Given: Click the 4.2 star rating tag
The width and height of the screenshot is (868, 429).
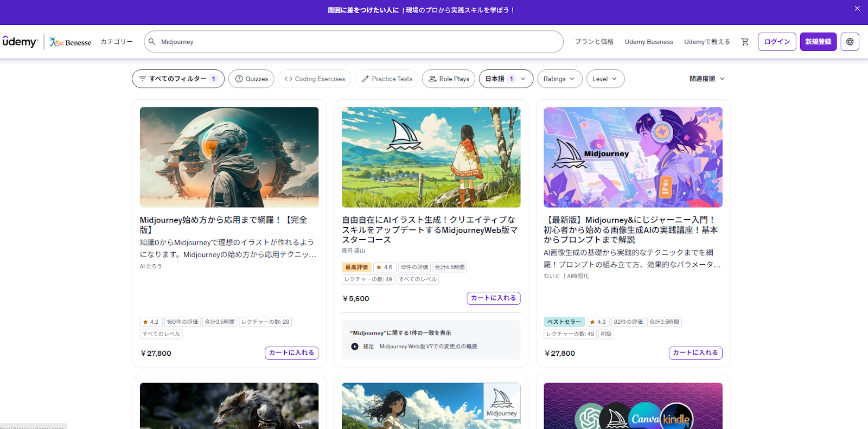Looking at the screenshot, I should coord(151,322).
